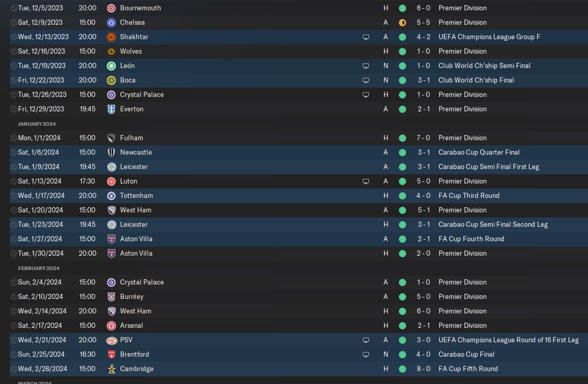Open the 5 - 5 score against Chelsea

pos(424,23)
